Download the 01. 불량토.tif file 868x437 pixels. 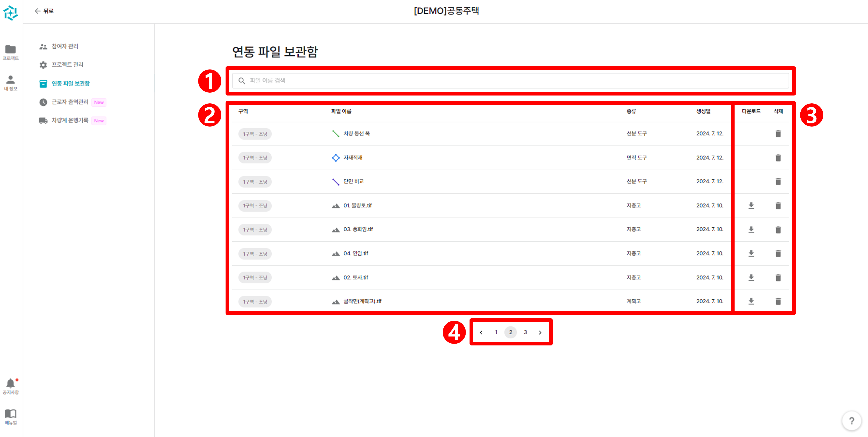751,205
